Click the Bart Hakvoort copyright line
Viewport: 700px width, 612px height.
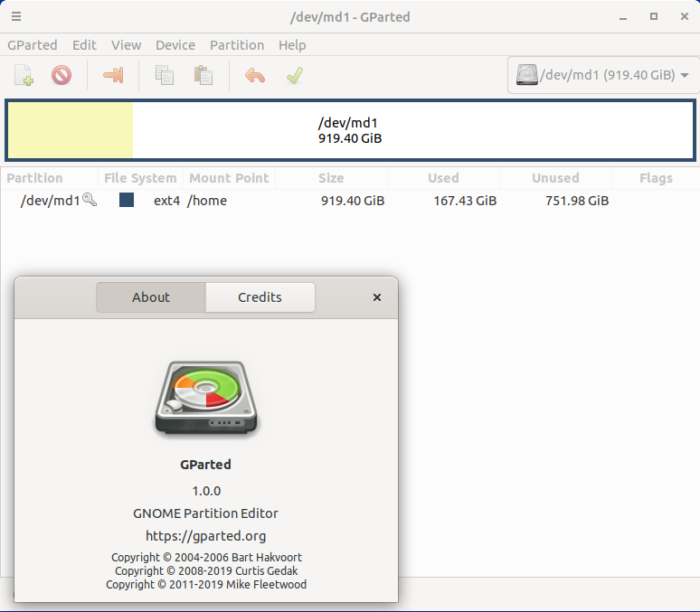tap(206, 557)
